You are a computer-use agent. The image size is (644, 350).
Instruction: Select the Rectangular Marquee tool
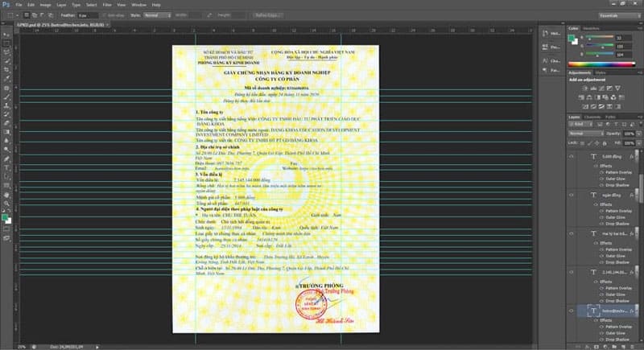click(x=6, y=41)
